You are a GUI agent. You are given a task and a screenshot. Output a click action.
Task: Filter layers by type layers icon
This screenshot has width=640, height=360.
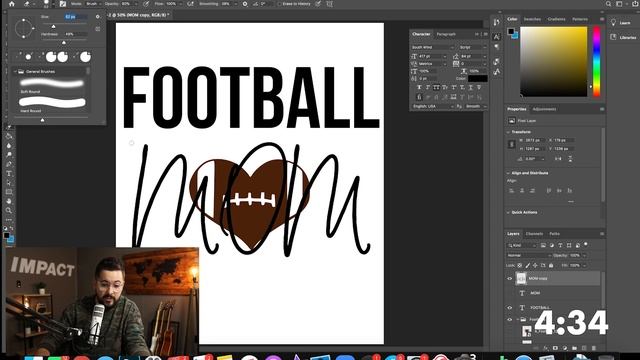pyautogui.click(x=560, y=245)
